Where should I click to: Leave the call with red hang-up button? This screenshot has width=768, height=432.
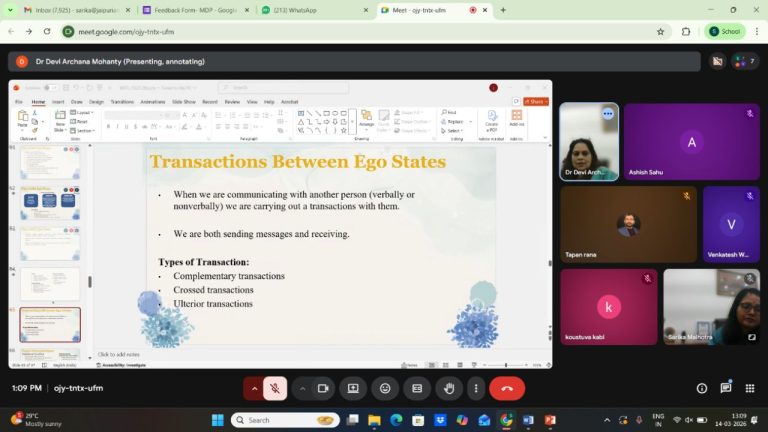point(507,388)
